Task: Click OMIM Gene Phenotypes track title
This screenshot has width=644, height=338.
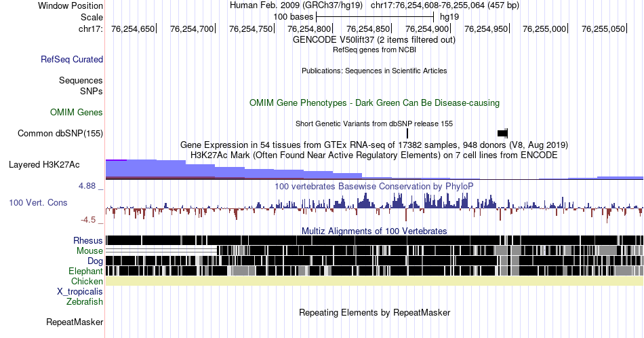Action: pyautogui.click(x=374, y=102)
